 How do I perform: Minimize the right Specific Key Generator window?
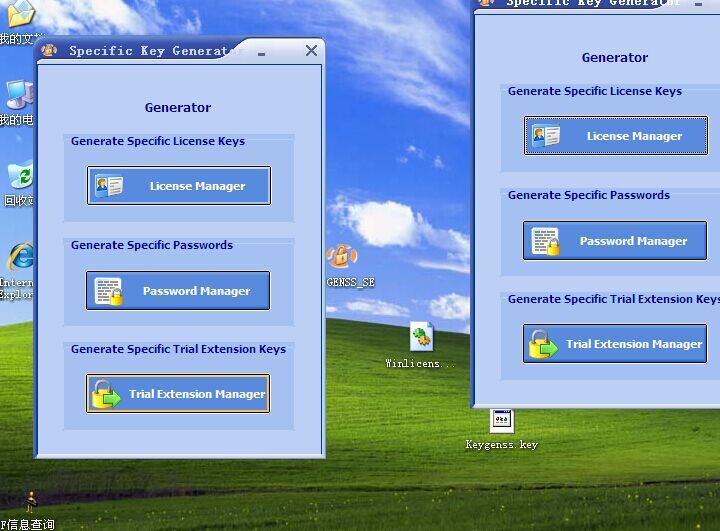click(698, 4)
